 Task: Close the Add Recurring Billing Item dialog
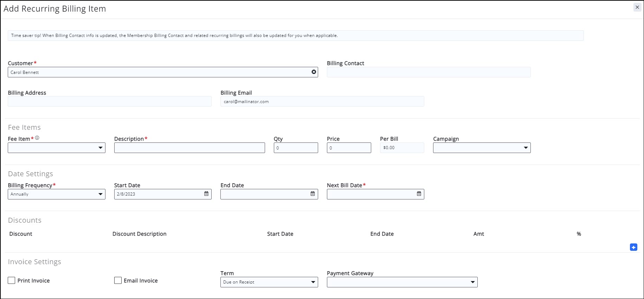(637, 7)
